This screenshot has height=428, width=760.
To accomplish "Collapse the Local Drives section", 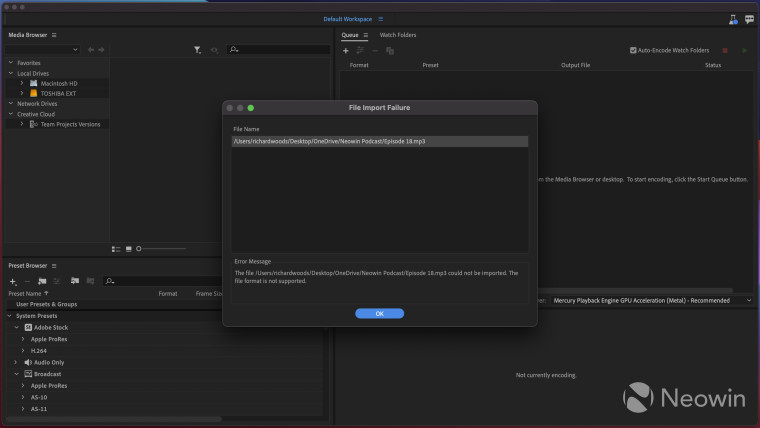I will pos(11,73).
